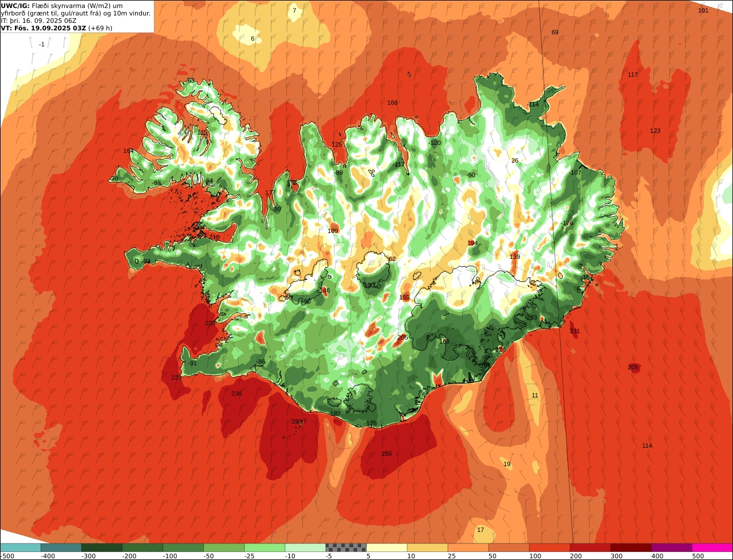Pick the magenta legend swatch right of 500
The height and width of the screenshot is (560, 733).
(712, 547)
